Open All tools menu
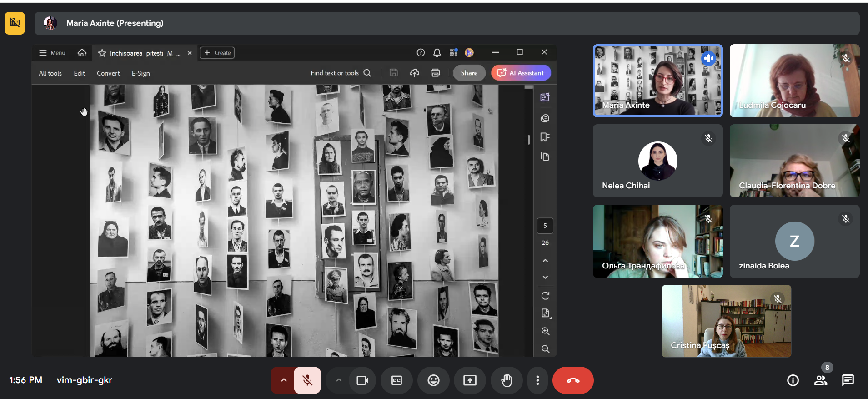 50,73
